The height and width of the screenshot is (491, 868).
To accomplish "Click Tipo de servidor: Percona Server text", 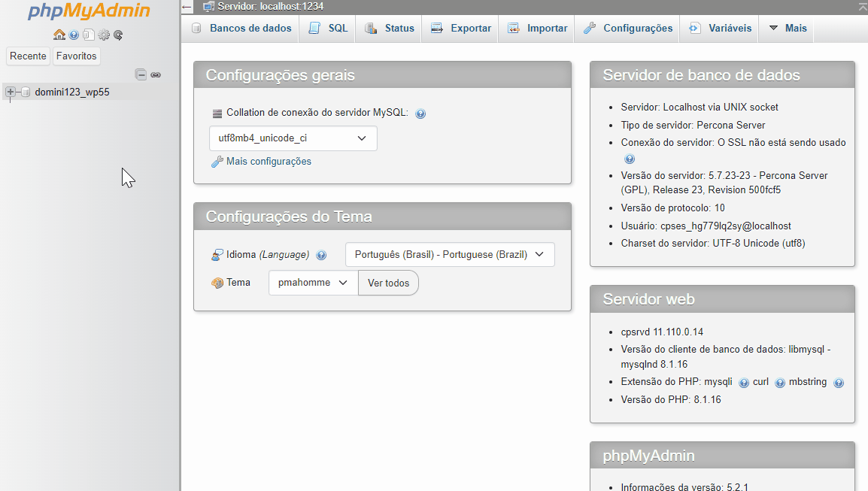I will tap(693, 125).
